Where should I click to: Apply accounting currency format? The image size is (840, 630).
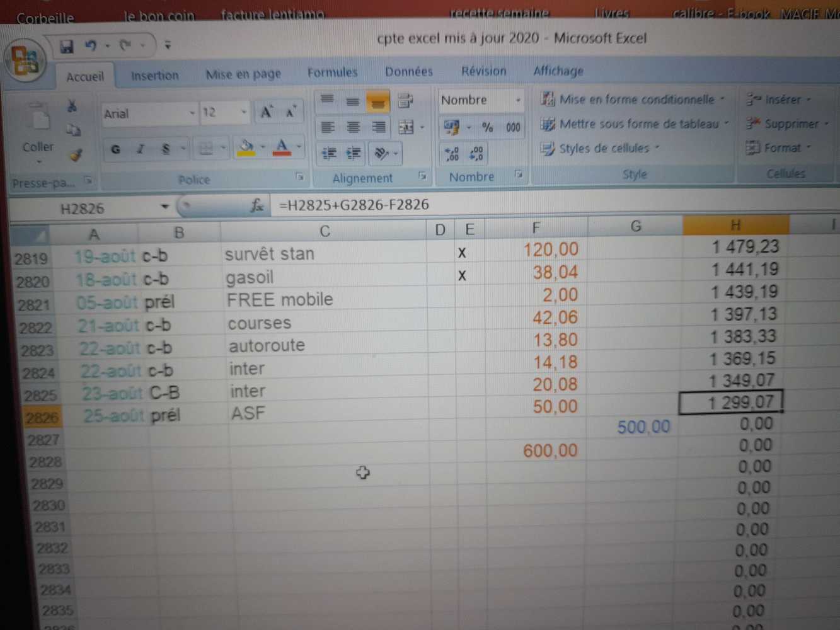[451, 127]
